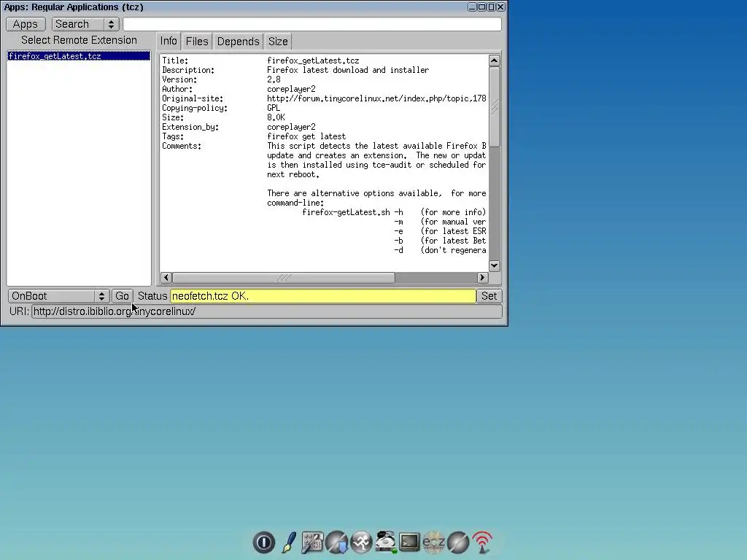Screen dimensions: 747x560
Task: Click coreplayer2 in the Extension_by row
Action: pos(291,127)
